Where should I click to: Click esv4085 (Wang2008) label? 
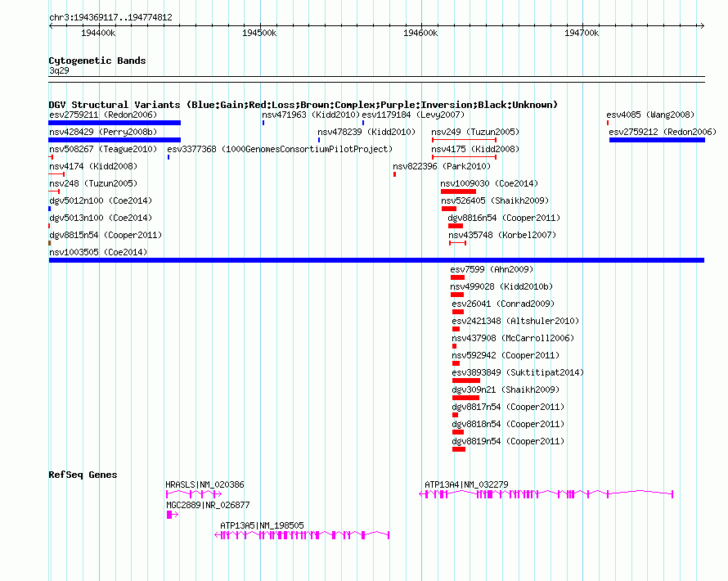[x=650, y=115]
